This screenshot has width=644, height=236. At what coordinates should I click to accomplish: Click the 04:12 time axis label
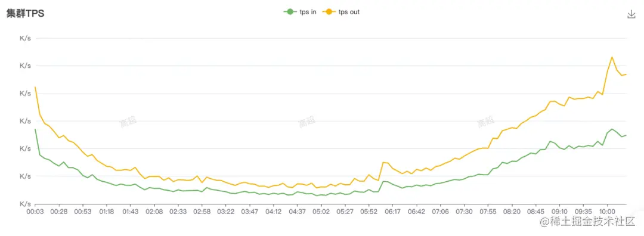(x=274, y=212)
